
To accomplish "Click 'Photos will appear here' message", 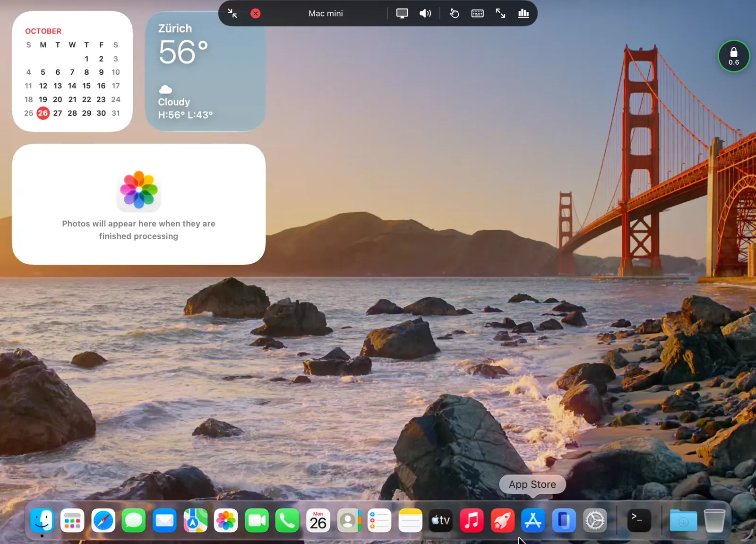I will [138, 230].
